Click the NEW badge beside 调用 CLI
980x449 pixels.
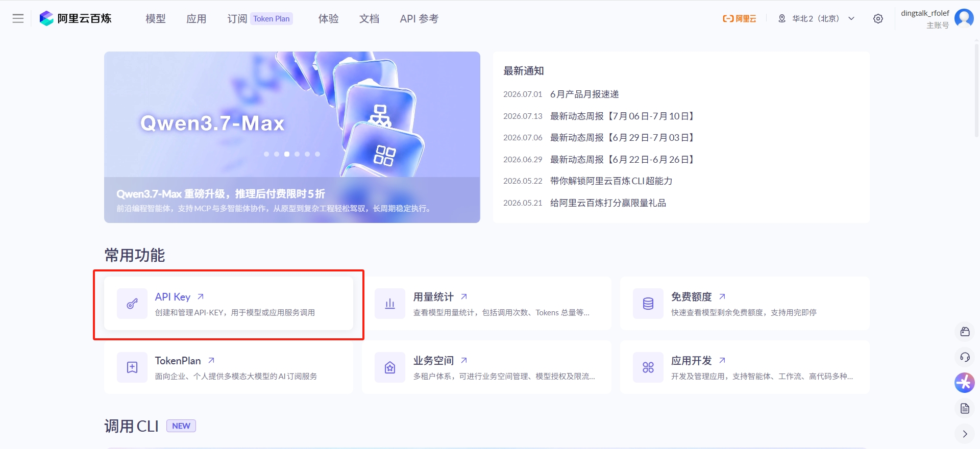181,426
